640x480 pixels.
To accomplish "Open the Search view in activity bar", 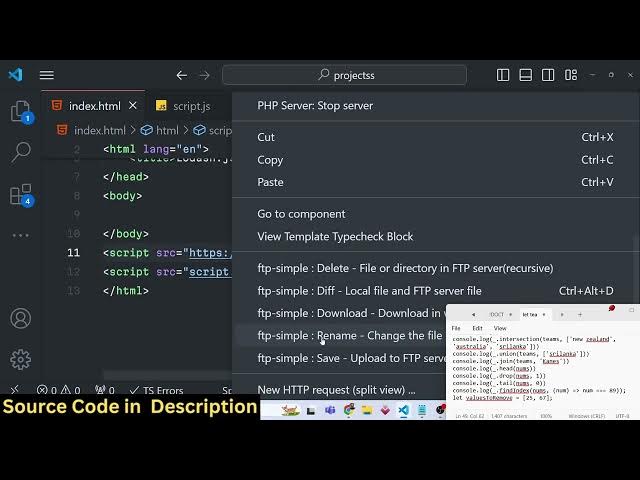I will (20, 152).
